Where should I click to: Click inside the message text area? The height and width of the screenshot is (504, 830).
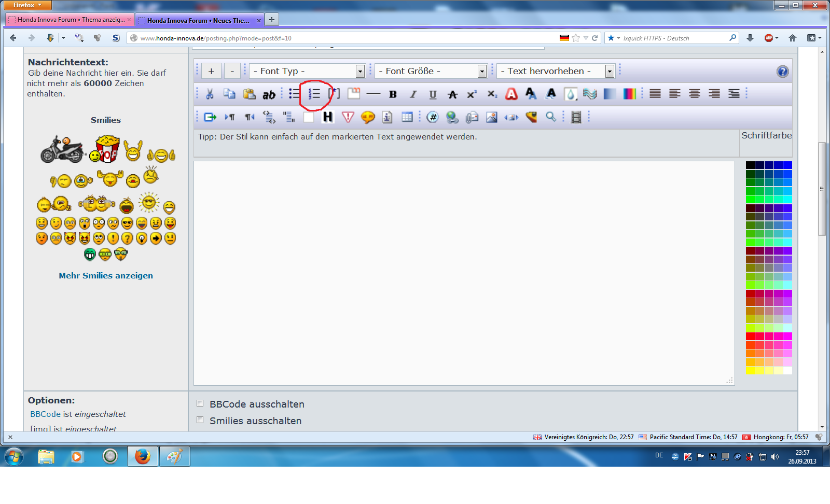click(464, 273)
